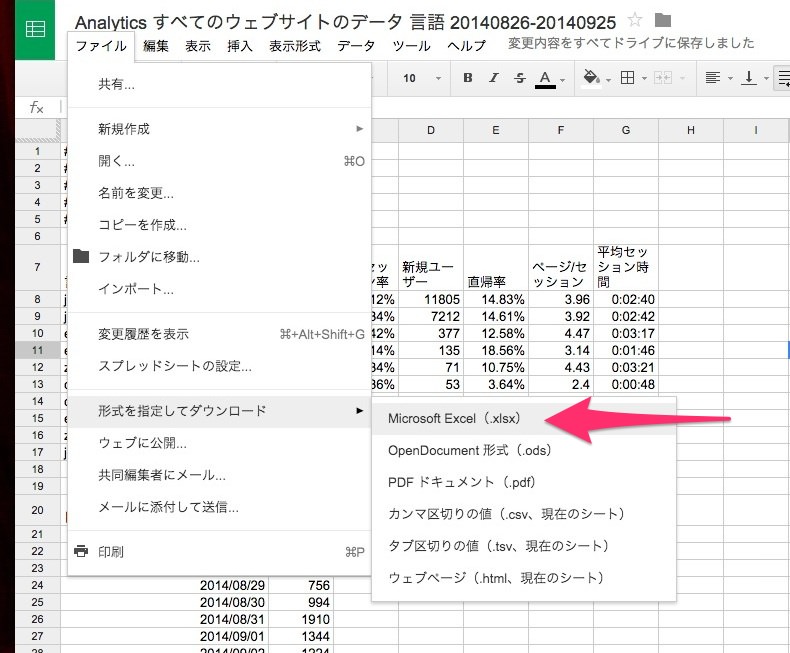Open the 表示形式 menu
The width and height of the screenshot is (790, 653).
pyautogui.click(x=295, y=46)
